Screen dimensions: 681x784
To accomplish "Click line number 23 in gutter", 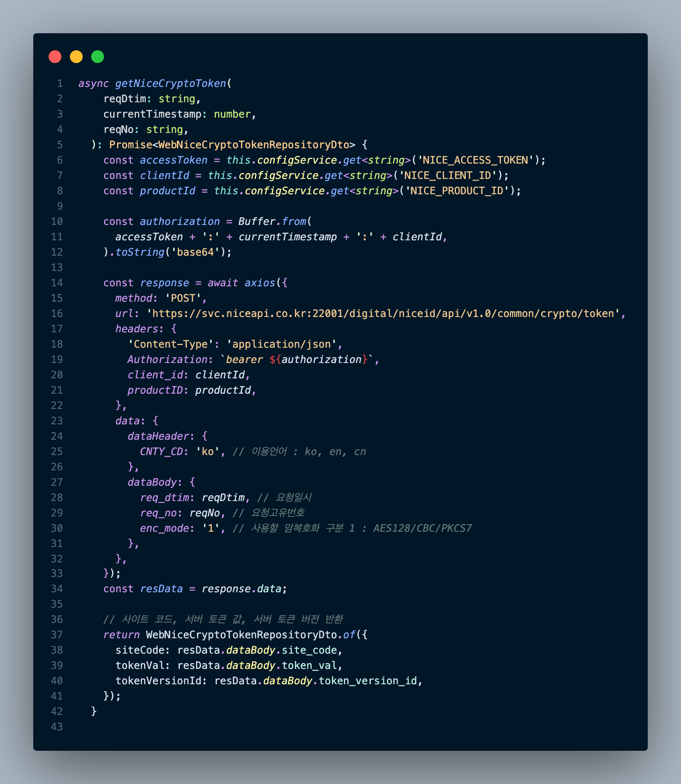I will coord(57,421).
